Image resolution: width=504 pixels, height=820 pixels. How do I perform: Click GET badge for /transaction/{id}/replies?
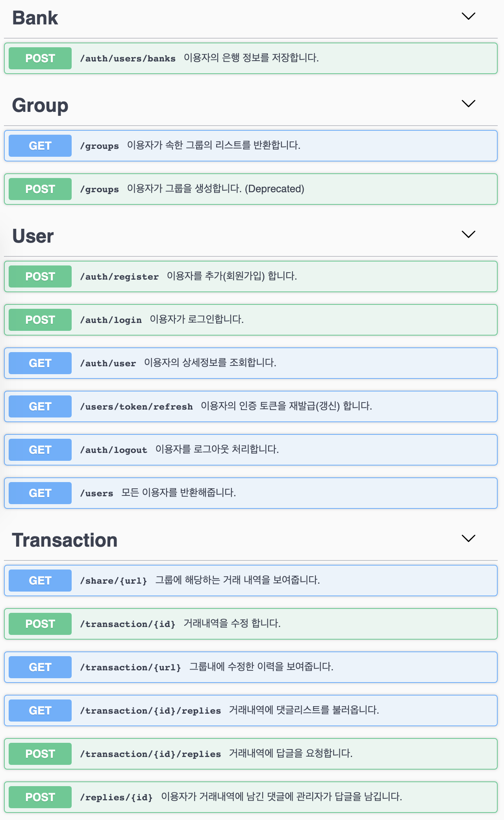point(40,711)
